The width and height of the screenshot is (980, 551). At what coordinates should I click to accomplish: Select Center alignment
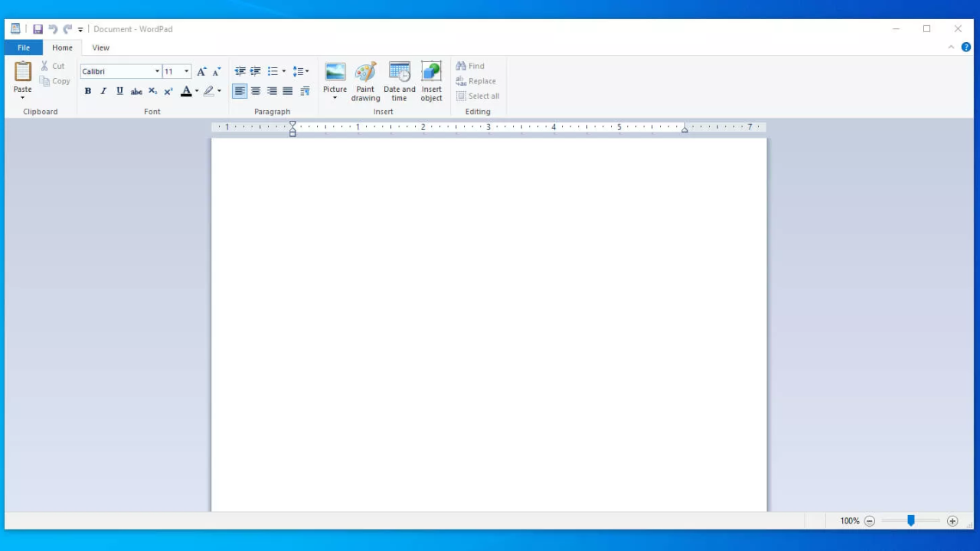256,91
